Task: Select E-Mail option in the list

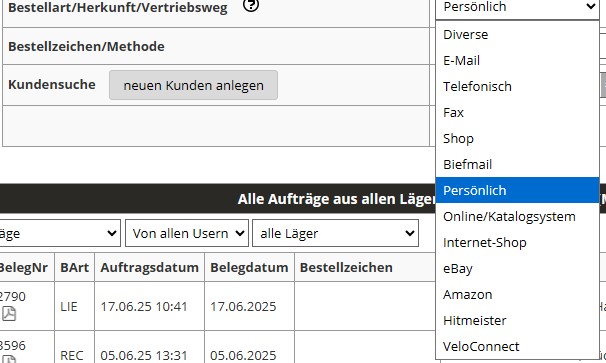Action: 517,61
